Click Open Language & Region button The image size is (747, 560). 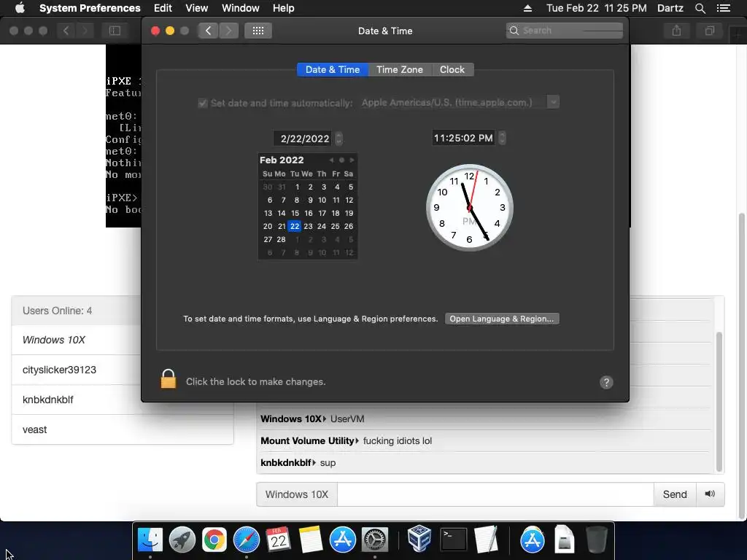pyautogui.click(x=502, y=319)
